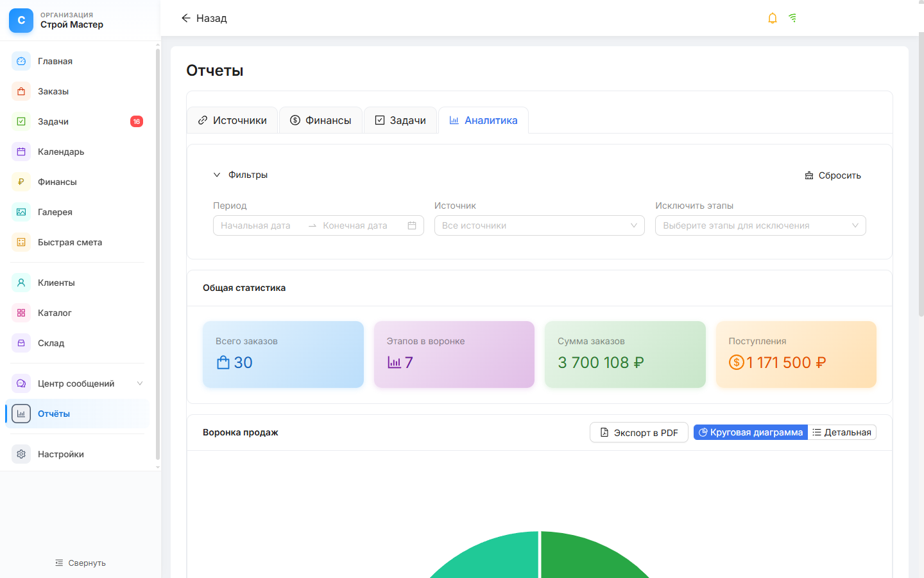Go back with Назад button
The image size is (924, 578).
(204, 18)
